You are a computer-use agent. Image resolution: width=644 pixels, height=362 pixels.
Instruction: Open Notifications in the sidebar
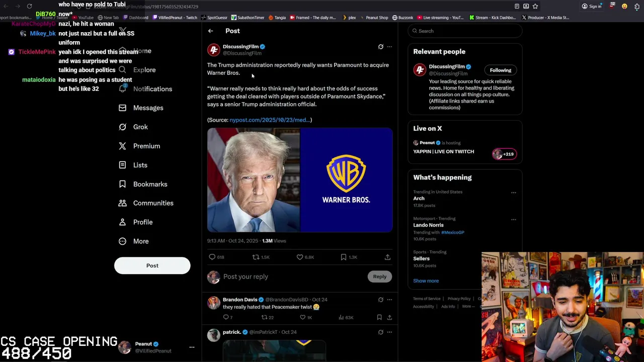point(145,89)
